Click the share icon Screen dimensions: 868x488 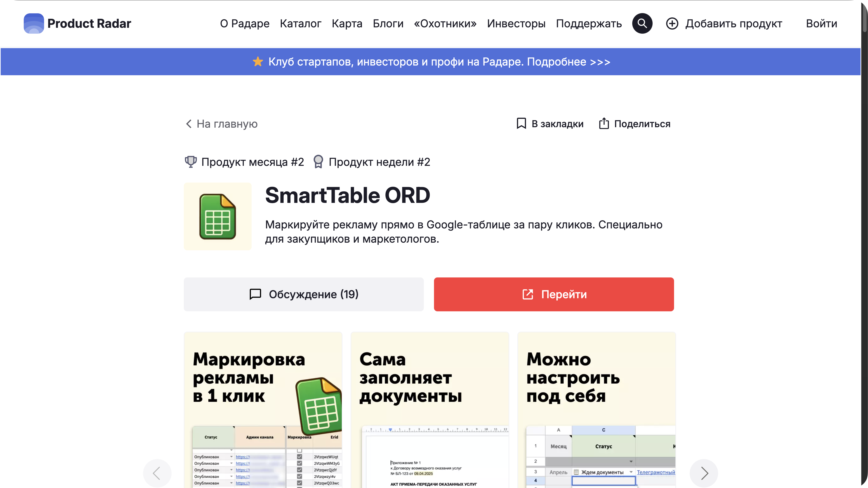click(604, 123)
